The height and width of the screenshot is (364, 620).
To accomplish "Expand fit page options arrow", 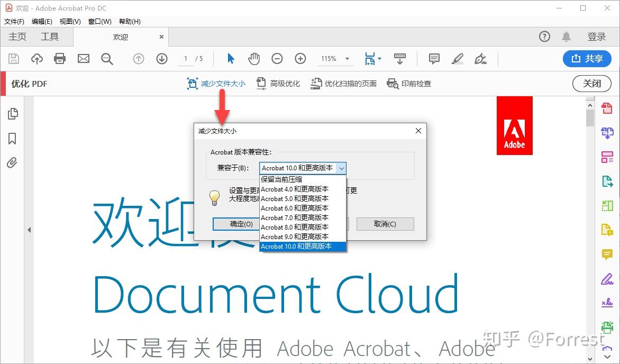I will click(380, 59).
